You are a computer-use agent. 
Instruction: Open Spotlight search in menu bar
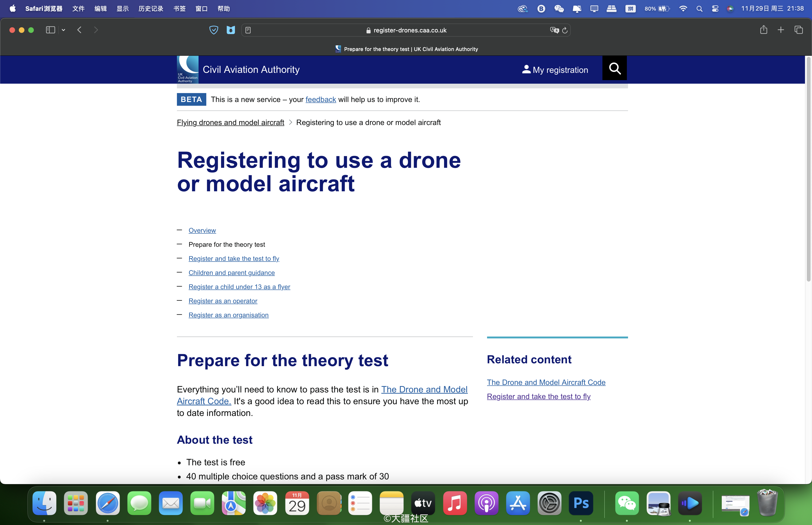point(699,8)
